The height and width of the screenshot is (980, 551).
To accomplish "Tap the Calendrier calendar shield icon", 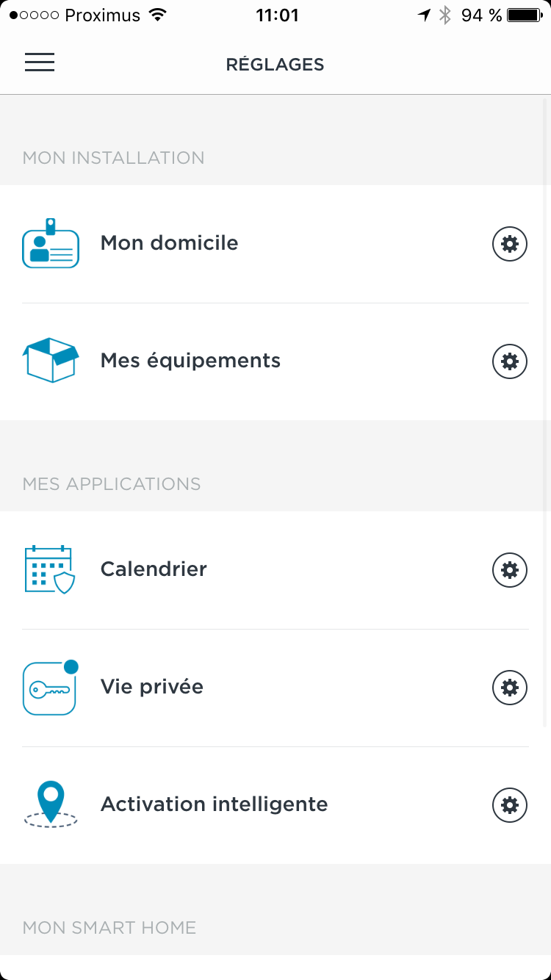I will click(x=50, y=569).
